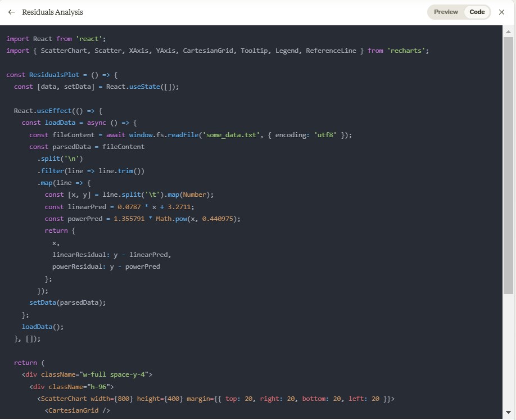
Task: Click the scrollbar up arrow
Action: [508, 32]
